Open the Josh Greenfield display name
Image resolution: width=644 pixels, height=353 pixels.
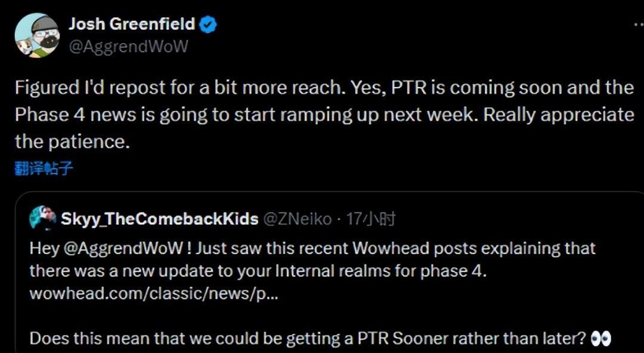[x=132, y=24]
